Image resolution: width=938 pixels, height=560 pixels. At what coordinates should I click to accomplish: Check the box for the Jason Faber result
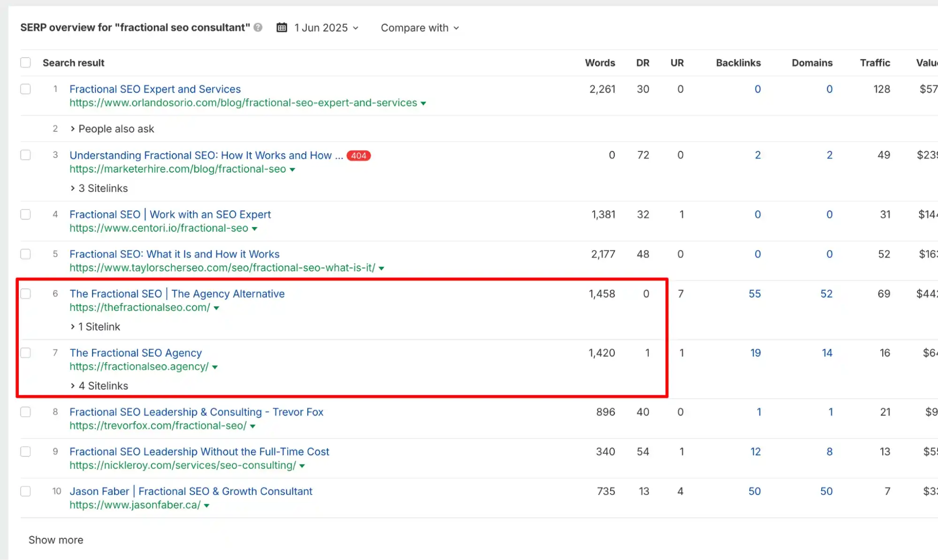pos(25,491)
